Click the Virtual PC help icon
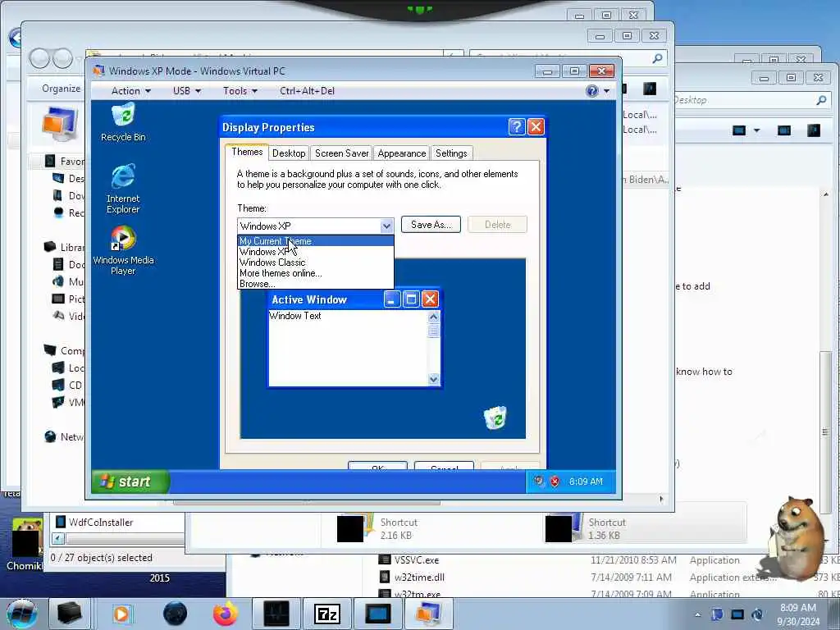This screenshot has width=840, height=630. tap(591, 91)
